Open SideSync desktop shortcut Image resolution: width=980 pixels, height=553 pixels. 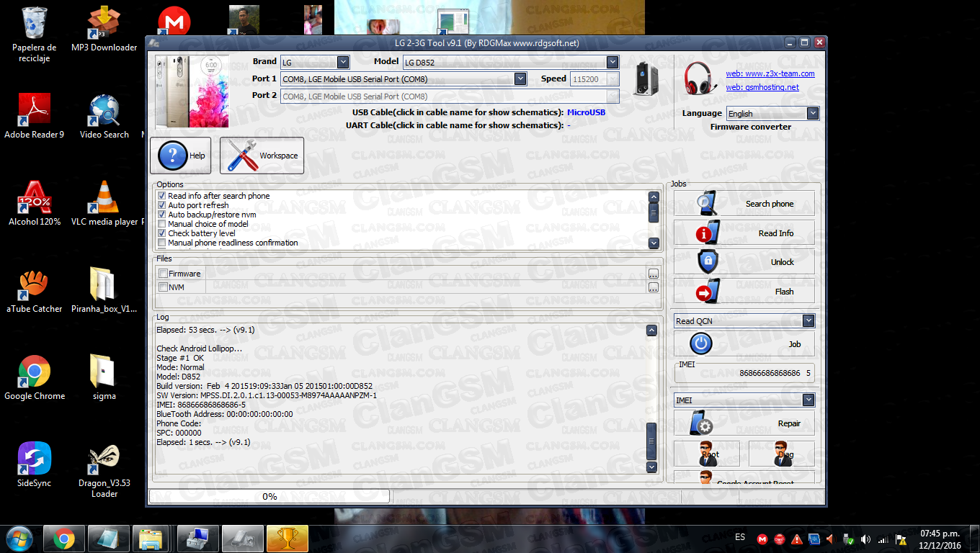pos(35,464)
